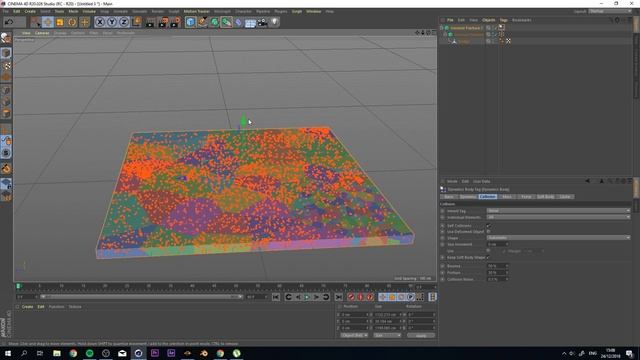Viewport: 640px width, 360px height.
Task: Select the Move tool in top toolbar
Action: [48, 22]
